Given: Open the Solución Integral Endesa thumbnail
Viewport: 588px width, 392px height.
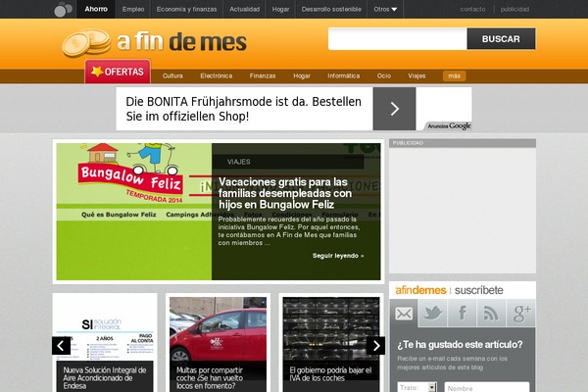Looking at the screenshot, I should click(x=105, y=329).
